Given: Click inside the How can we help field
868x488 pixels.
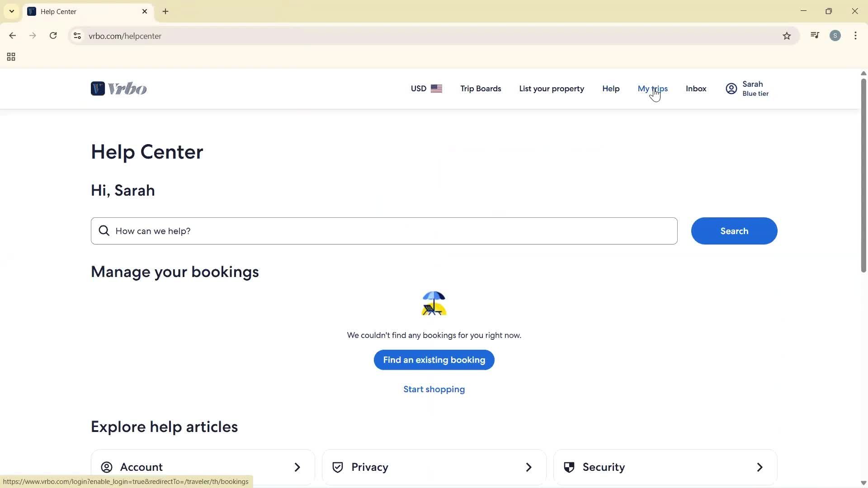Looking at the screenshot, I should coord(316,231).
